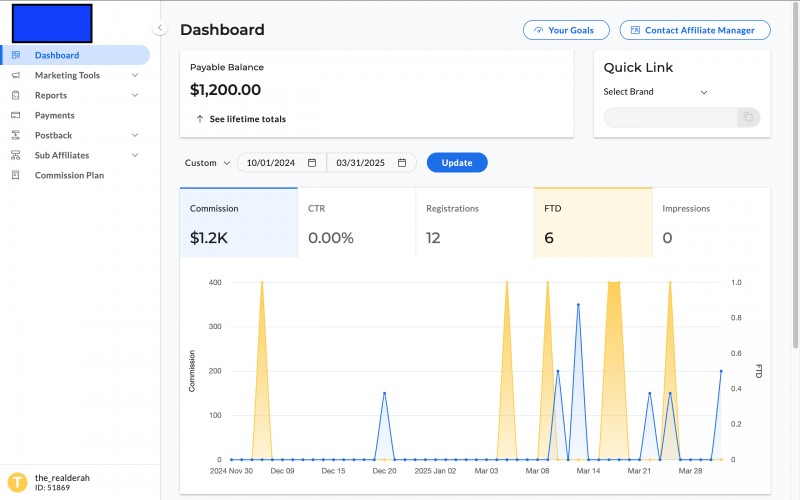Click the Marketing Tools megaphone icon
Screen dimensions: 800x500
click(x=15, y=75)
